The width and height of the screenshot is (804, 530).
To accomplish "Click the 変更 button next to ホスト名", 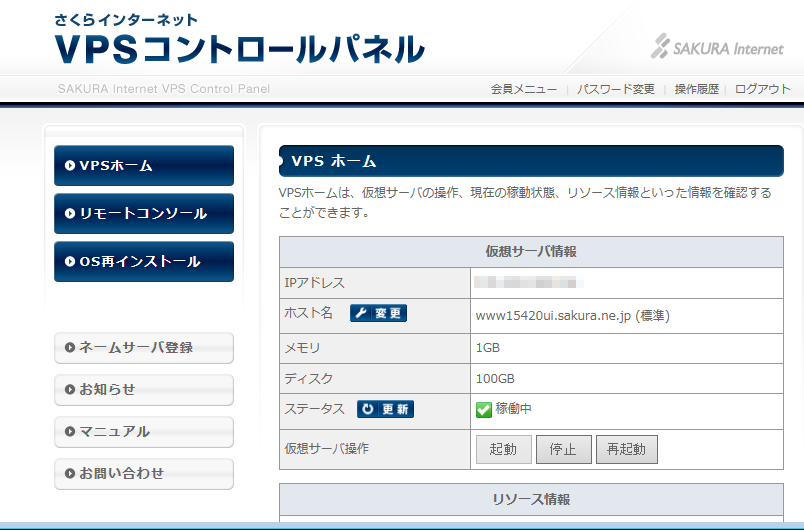I will (378, 313).
